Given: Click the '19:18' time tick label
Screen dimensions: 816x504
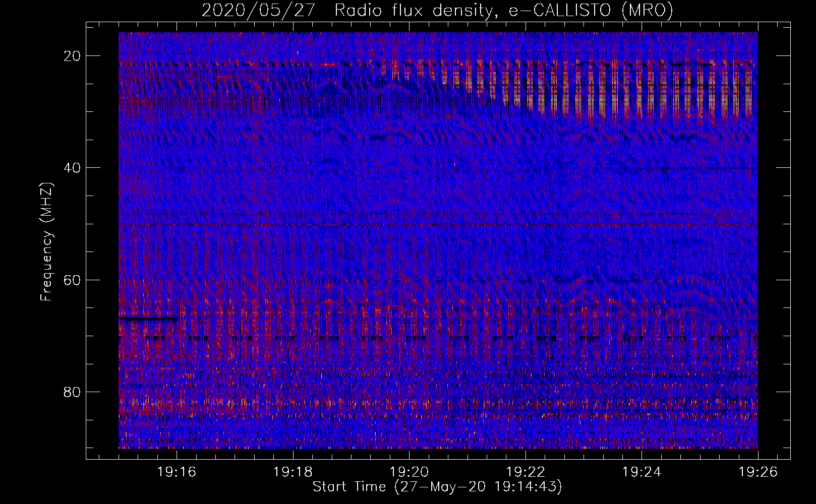Looking at the screenshot, I should (293, 472).
